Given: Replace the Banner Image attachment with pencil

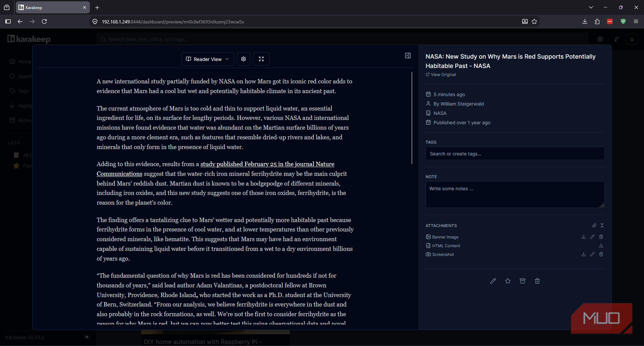Looking at the screenshot, I should (592, 237).
